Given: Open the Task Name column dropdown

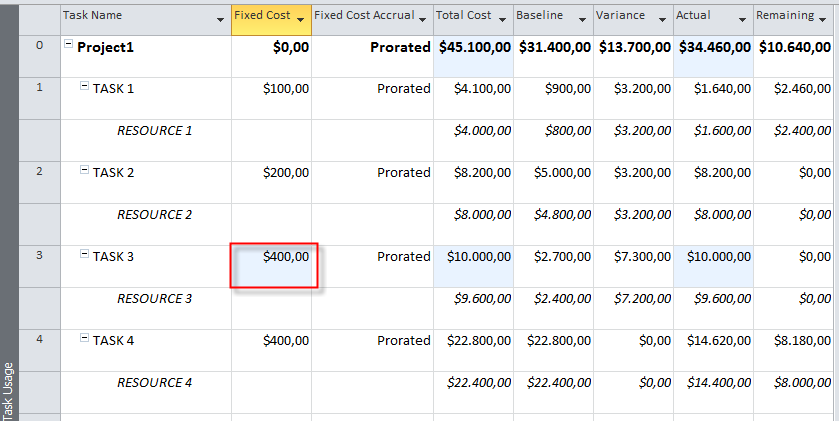Looking at the screenshot, I should (x=220, y=20).
